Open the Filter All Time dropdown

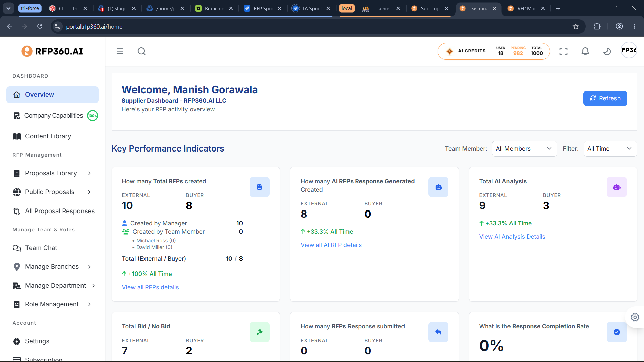coord(610,149)
